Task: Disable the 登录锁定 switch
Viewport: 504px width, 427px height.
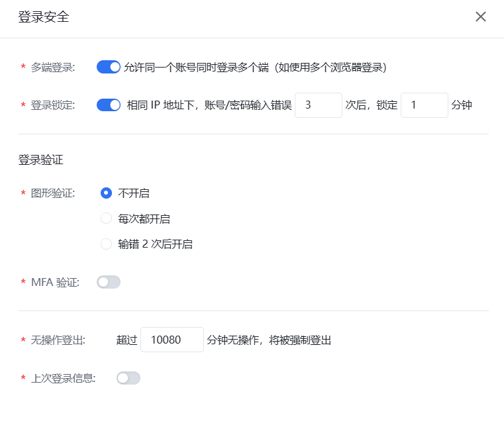Action: (109, 105)
